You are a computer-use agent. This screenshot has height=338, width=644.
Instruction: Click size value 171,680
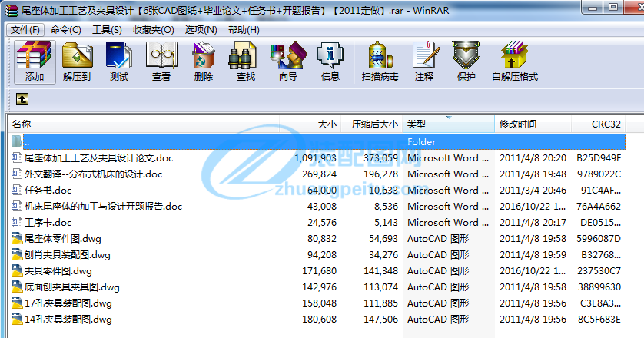[319, 270]
